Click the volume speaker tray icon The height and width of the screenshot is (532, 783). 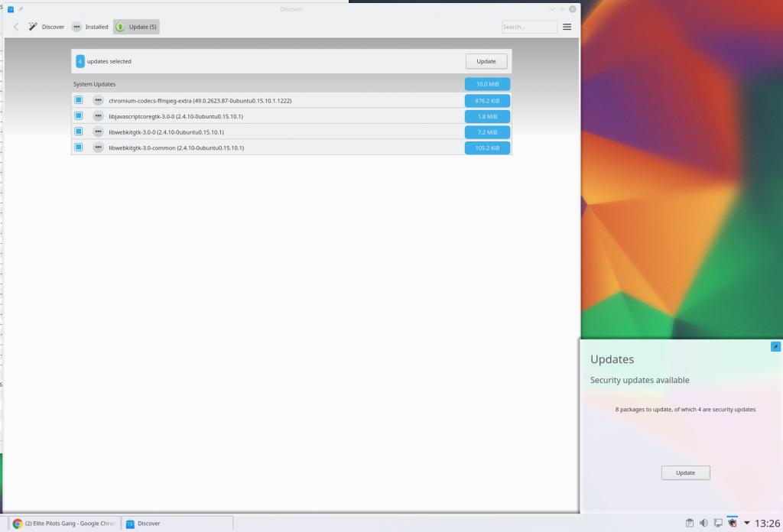pyautogui.click(x=703, y=524)
